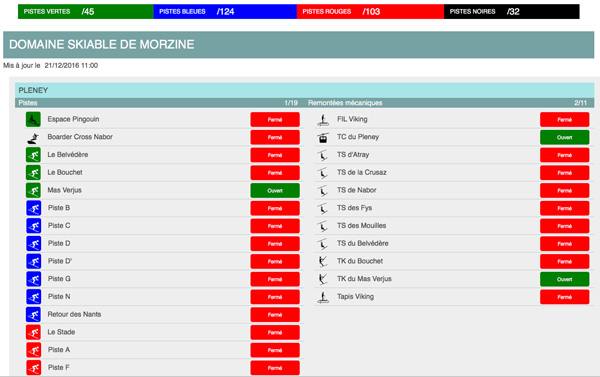Image resolution: width=600 pixels, height=377 pixels.
Task: Click the red skier icon beside Le Stade
Action: click(x=33, y=332)
